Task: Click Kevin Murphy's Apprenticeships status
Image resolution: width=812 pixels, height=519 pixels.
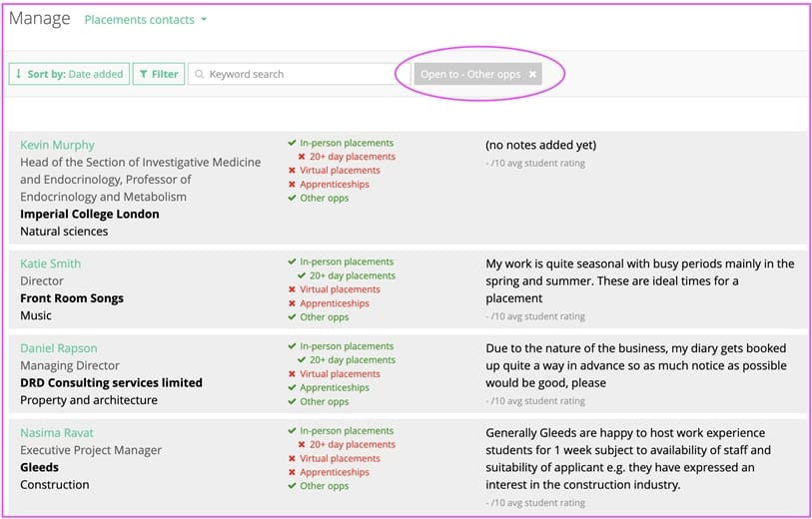Action: 329,185
